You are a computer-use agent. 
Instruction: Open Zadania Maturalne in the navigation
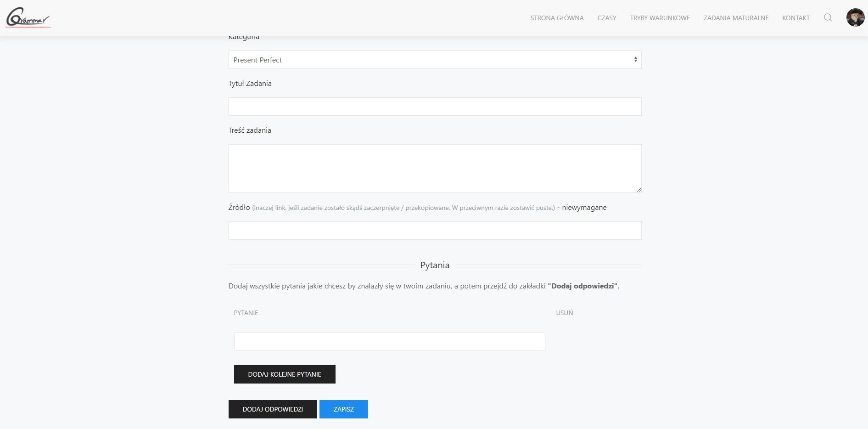[736, 18]
